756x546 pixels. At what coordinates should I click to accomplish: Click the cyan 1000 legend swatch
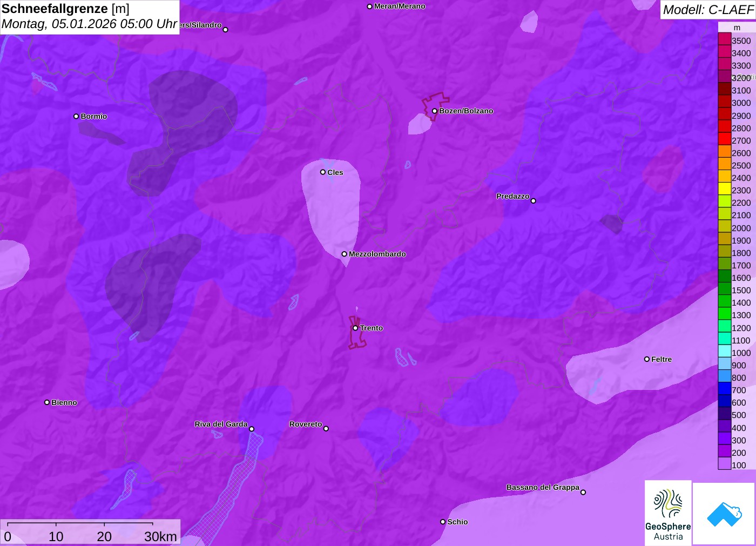point(725,351)
